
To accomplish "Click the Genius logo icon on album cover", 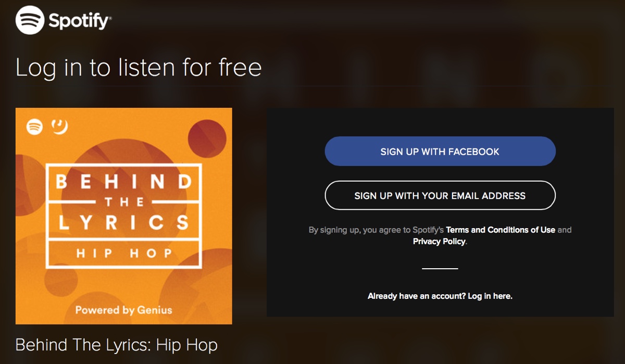I will [x=59, y=127].
